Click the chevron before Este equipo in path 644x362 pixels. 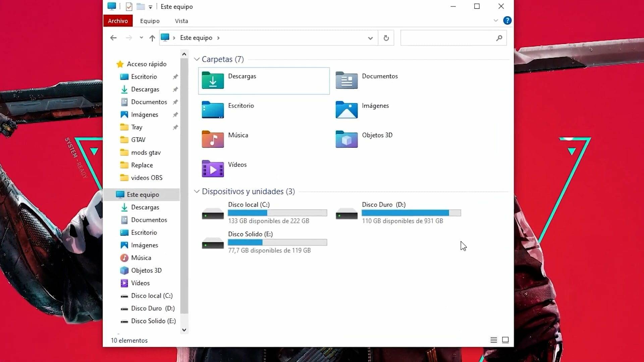click(x=174, y=38)
